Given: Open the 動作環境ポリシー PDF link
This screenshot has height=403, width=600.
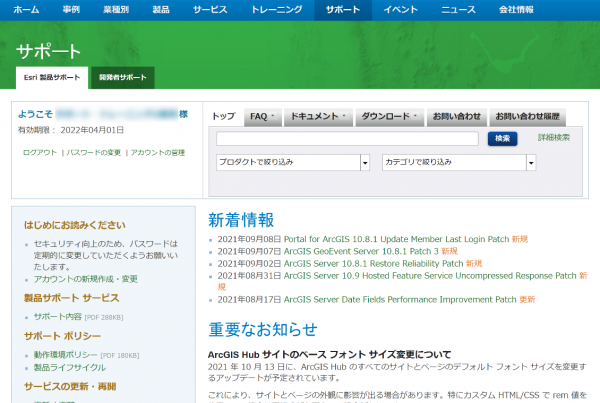Looking at the screenshot, I should (x=65, y=355).
